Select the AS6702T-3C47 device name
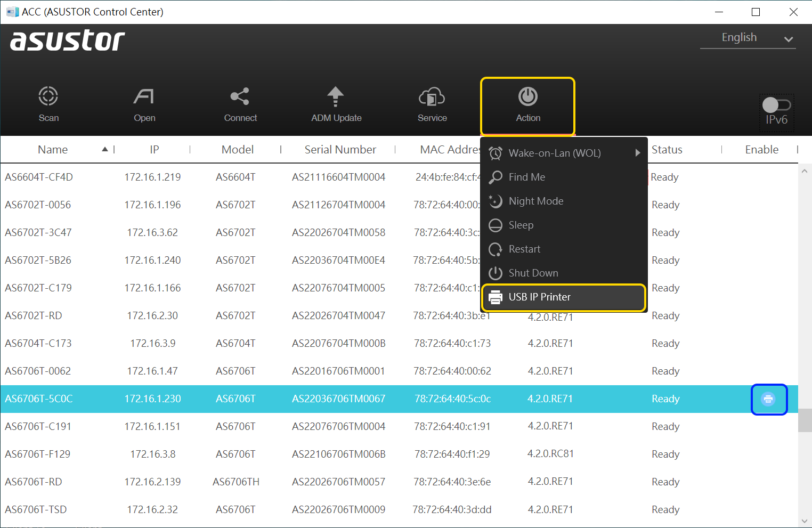The width and height of the screenshot is (812, 528). pyautogui.click(x=38, y=233)
